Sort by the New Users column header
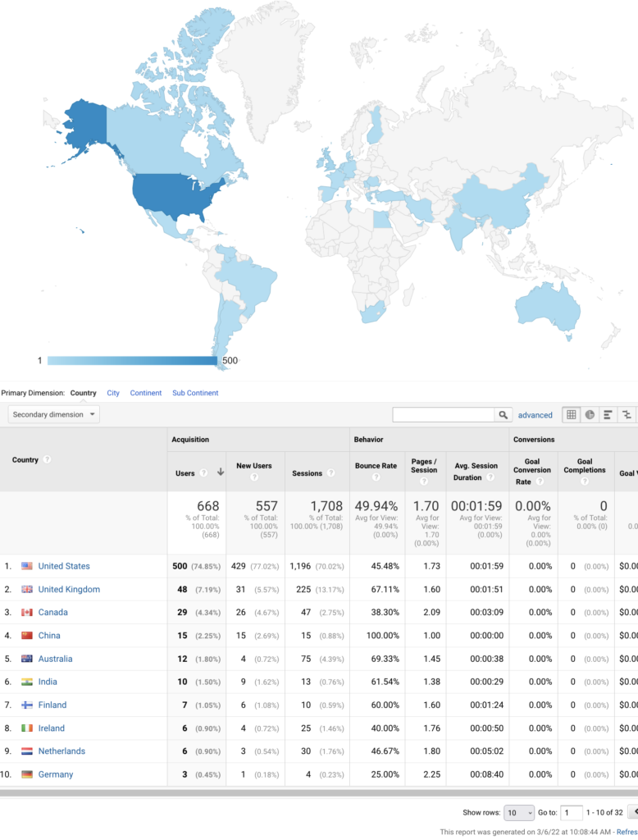Screen dimensions: 638x840 [254, 466]
